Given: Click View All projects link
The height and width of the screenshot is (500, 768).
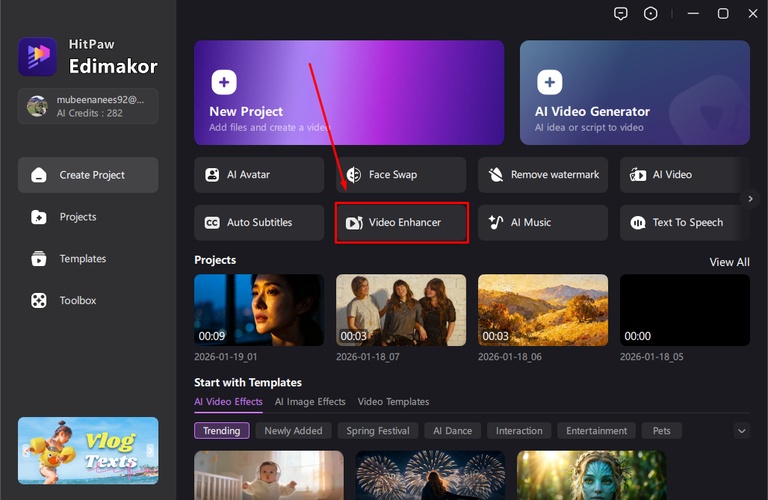Looking at the screenshot, I should tap(729, 262).
